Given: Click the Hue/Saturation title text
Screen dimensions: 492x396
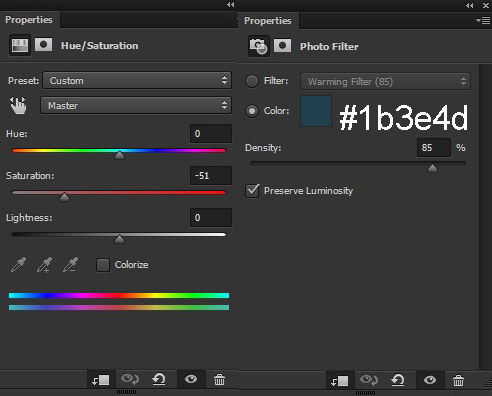Looking at the screenshot, I should [x=99, y=46].
